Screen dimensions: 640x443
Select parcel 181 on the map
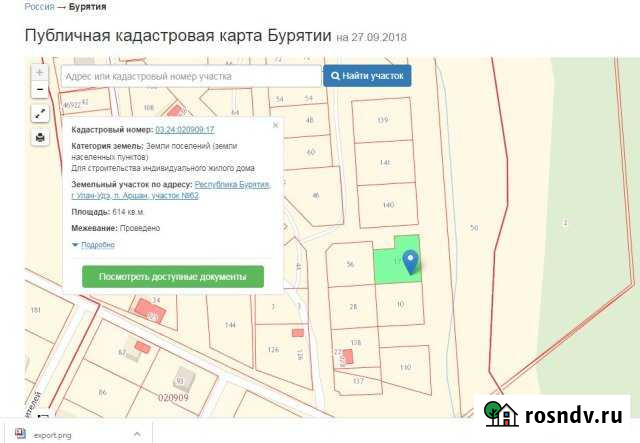point(36,310)
